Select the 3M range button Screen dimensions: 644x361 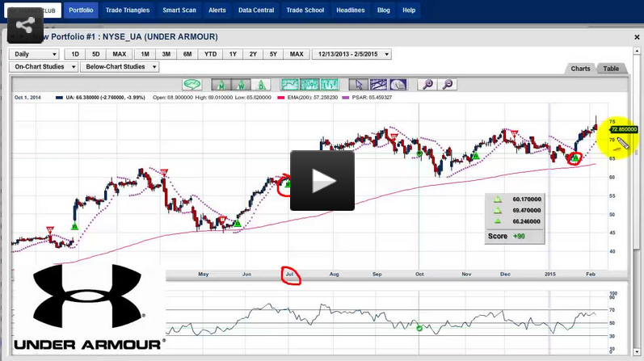click(x=166, y=54)
